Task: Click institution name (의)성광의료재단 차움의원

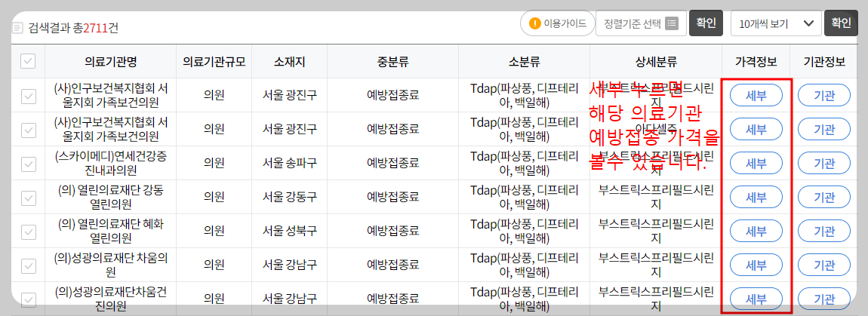Action: click(111, 265)
